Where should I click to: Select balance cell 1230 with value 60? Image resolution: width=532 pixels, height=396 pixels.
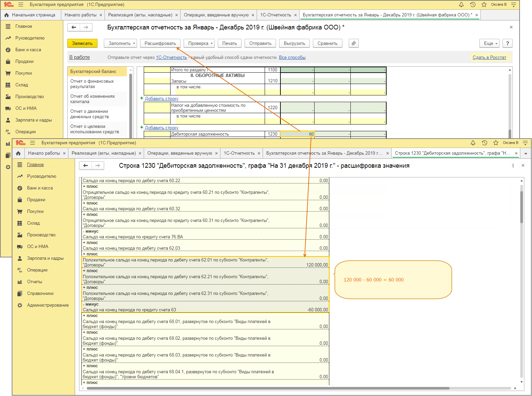(x=297, y=134)
